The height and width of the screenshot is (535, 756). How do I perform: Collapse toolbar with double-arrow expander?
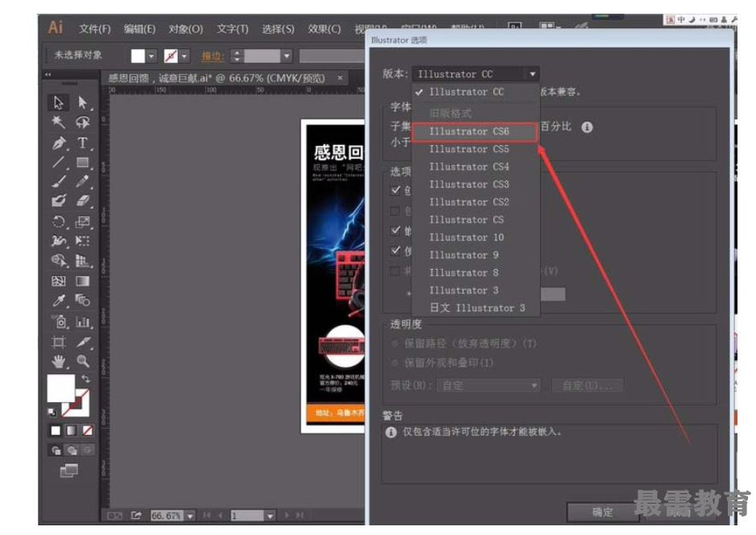[48, 75]
